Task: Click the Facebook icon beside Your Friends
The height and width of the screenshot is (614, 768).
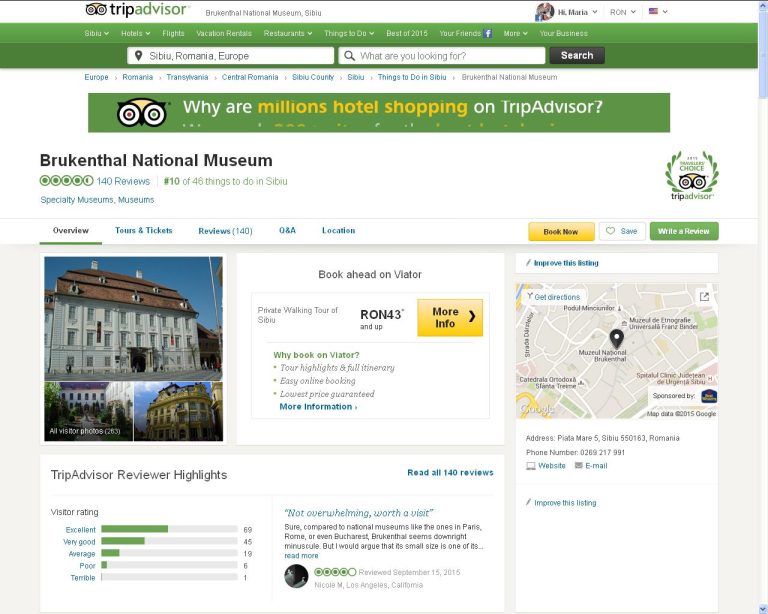Action: [488, 33]
